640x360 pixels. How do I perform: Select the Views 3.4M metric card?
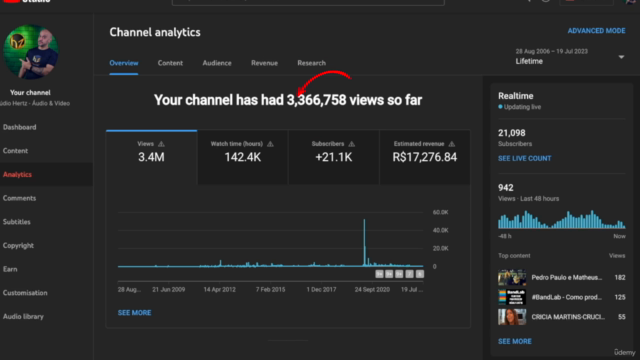(151, 157)
